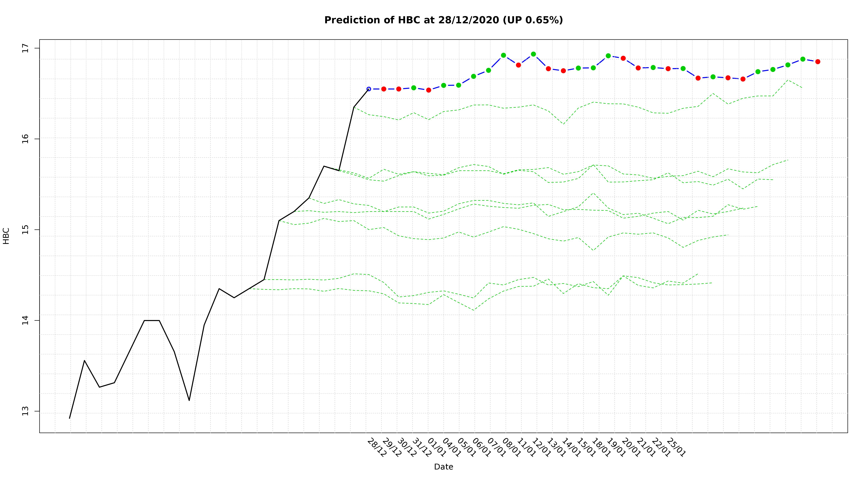Screen dimensions: 868x482
Task: Click the 'HBC' y-axis label
Action: pos(6,236)
